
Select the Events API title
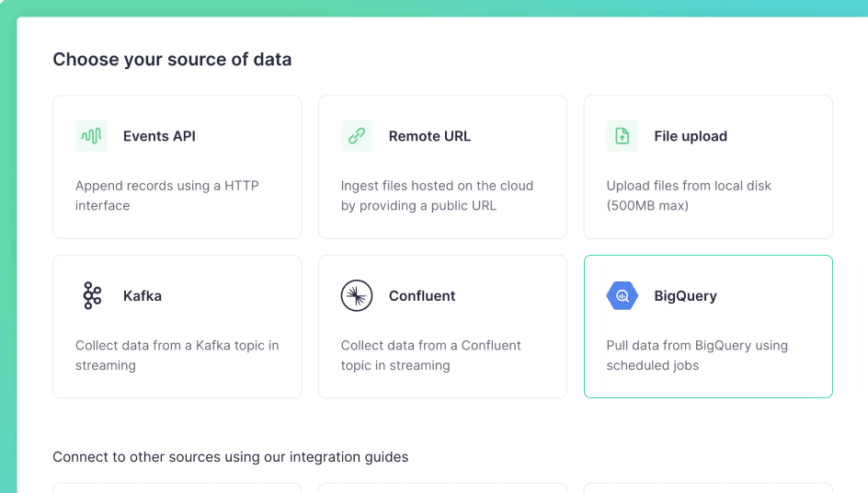pos(159,136)
